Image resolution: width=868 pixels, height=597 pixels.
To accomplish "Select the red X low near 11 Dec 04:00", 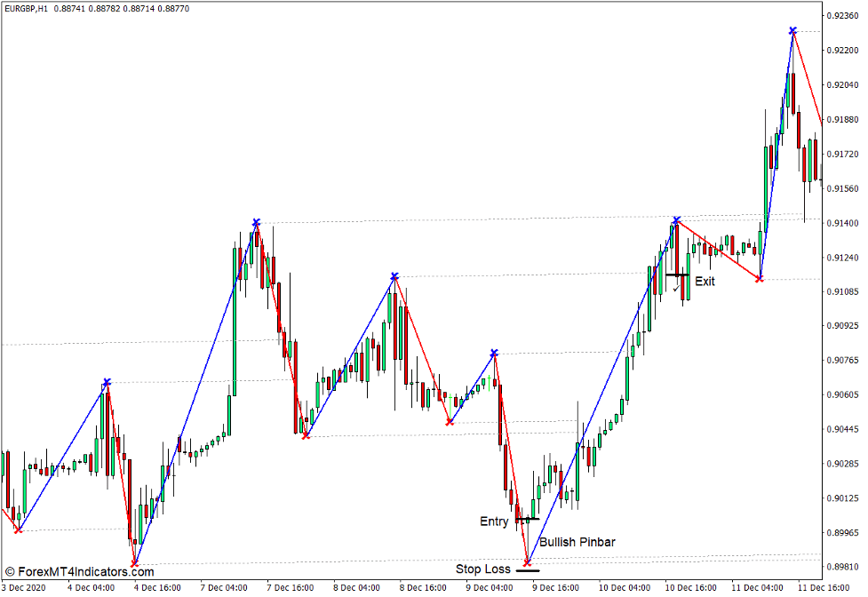I will click(x=758, y=278).
